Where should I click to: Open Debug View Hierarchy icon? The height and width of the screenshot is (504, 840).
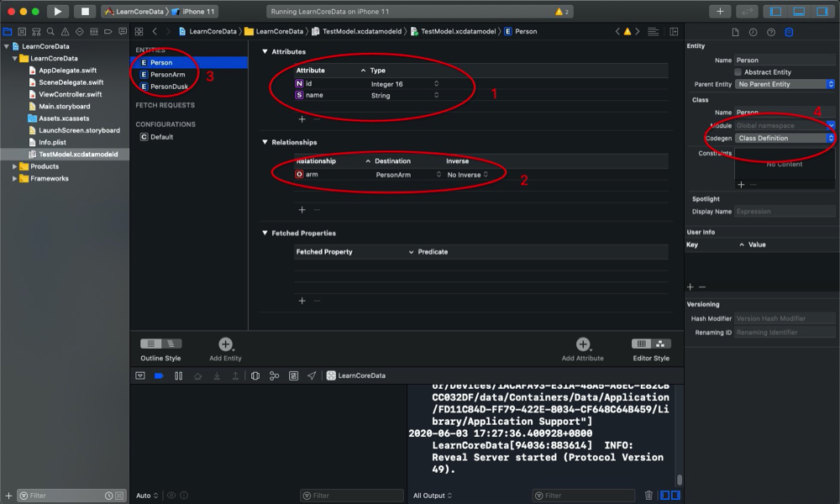[x=255, y=376]
